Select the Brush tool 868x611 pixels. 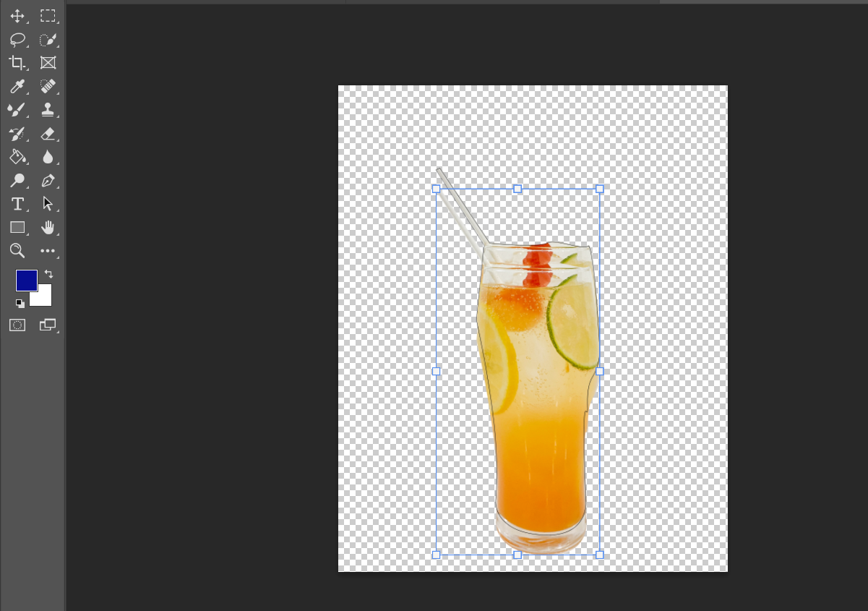coord(17,110)
